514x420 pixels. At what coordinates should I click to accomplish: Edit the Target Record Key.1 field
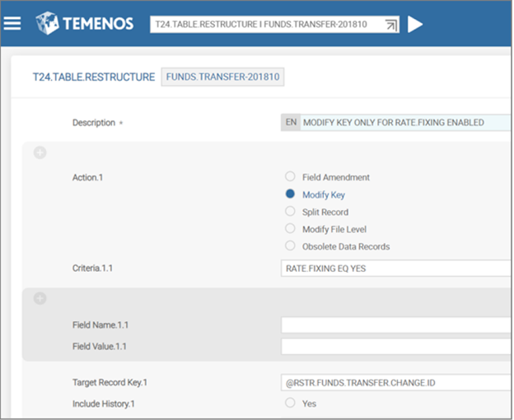(x=395, y=382)
